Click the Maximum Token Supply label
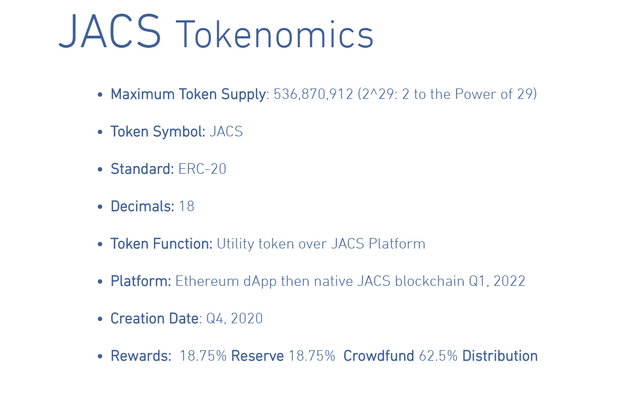 coord(188,94)
